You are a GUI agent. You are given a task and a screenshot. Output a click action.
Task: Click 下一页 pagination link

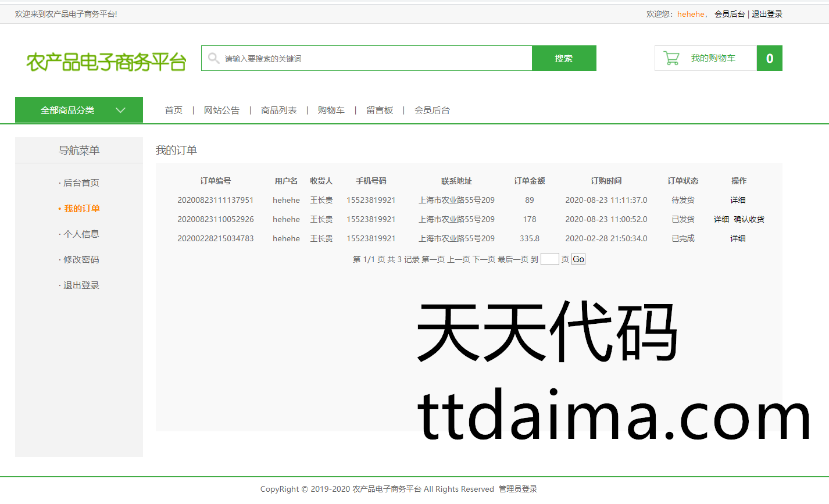click(483, 259)
